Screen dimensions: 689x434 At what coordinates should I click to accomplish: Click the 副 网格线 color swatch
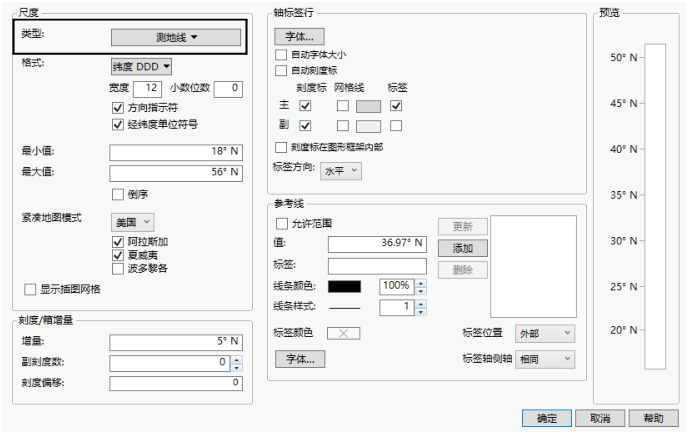click(368, 127)
